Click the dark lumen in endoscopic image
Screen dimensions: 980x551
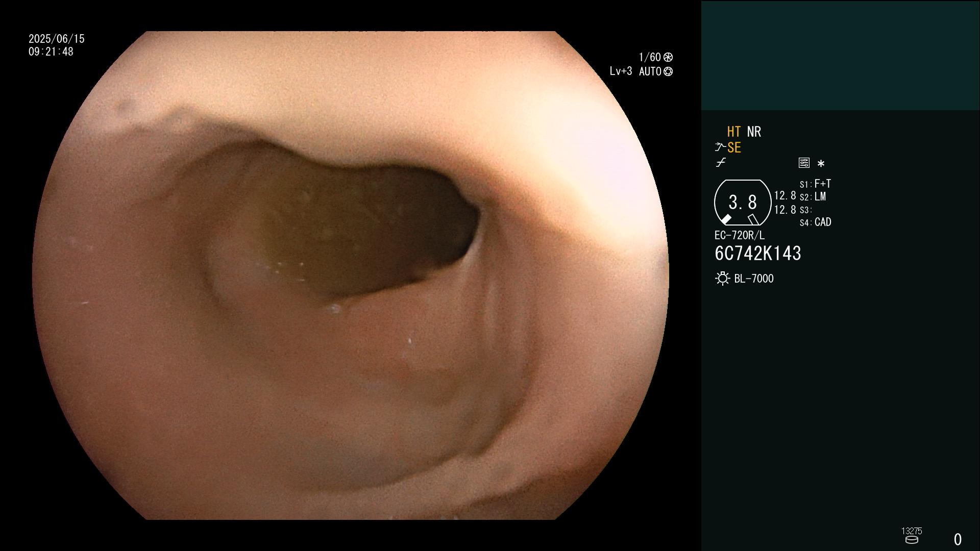pos(373,224)
